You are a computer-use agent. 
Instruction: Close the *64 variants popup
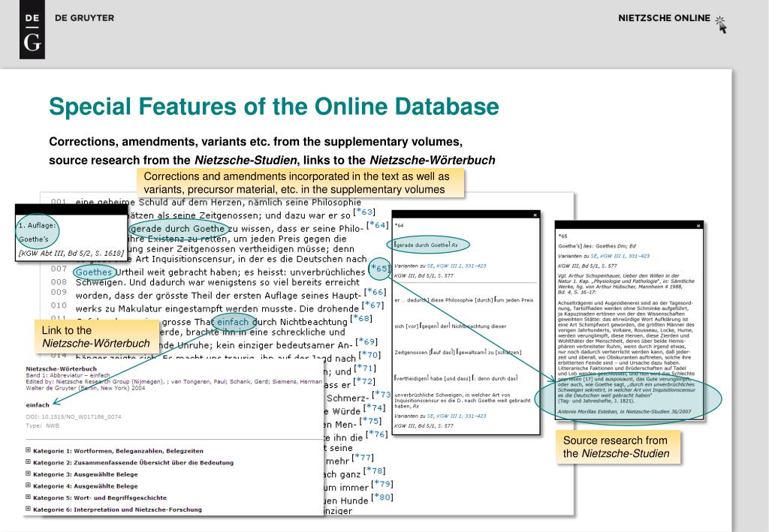[535, 215]
